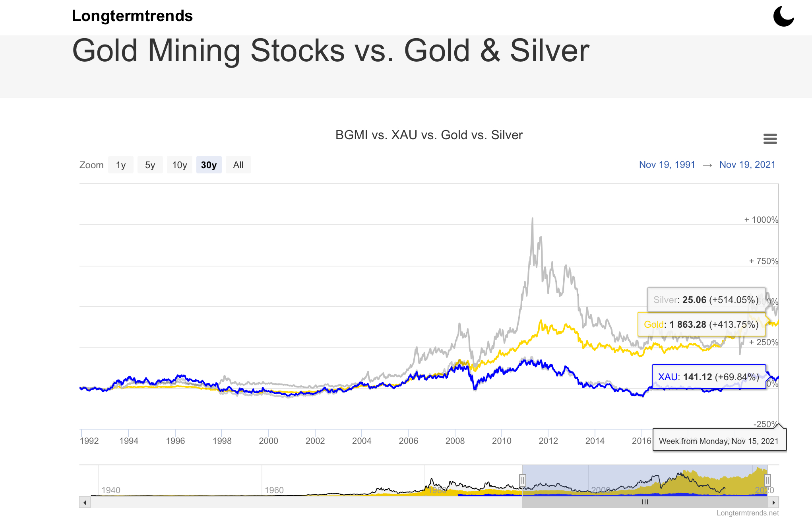Edit the end date Nov 19, 2021
Viewport: 812px width, 523px height.
pos(747,165)
